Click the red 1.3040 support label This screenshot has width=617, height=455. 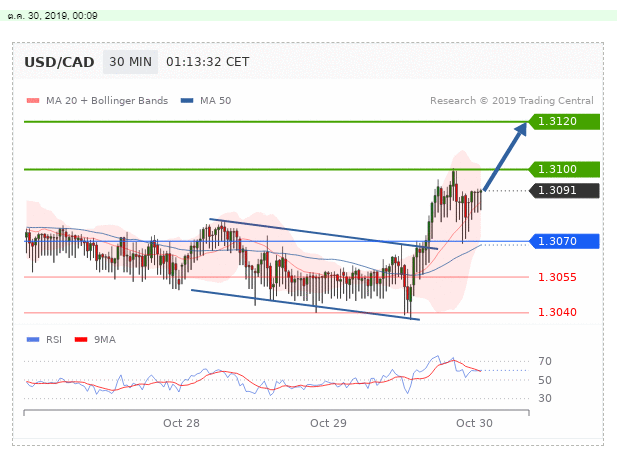557,312
